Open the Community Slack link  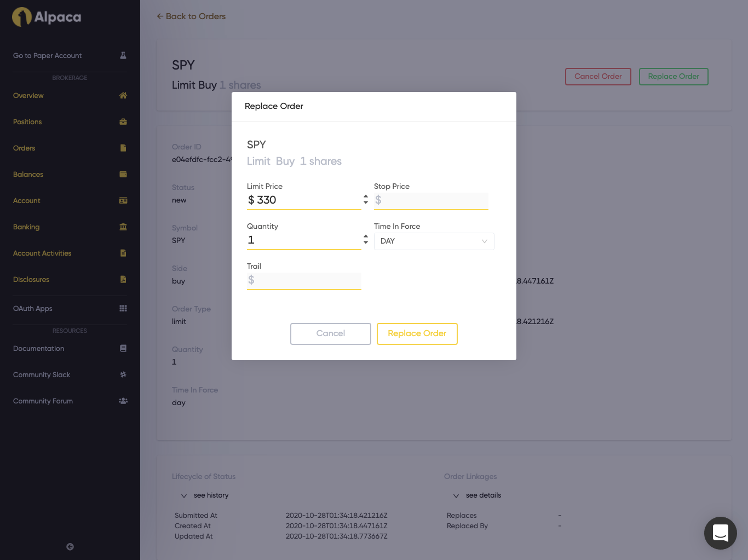tap(42, 375)
